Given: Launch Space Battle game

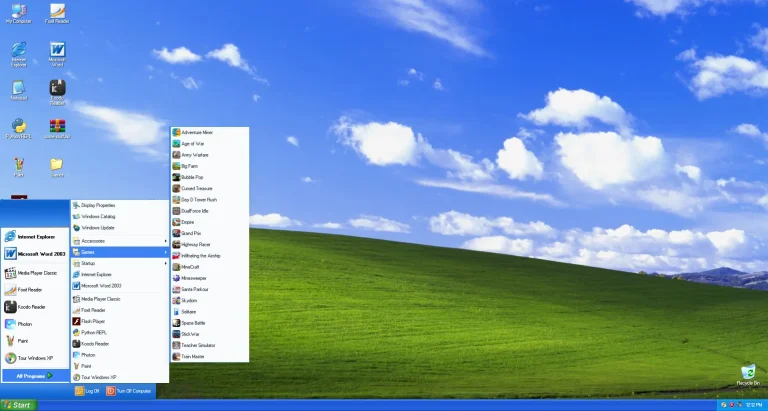Looking at the screenshot, I should point(210,323).
